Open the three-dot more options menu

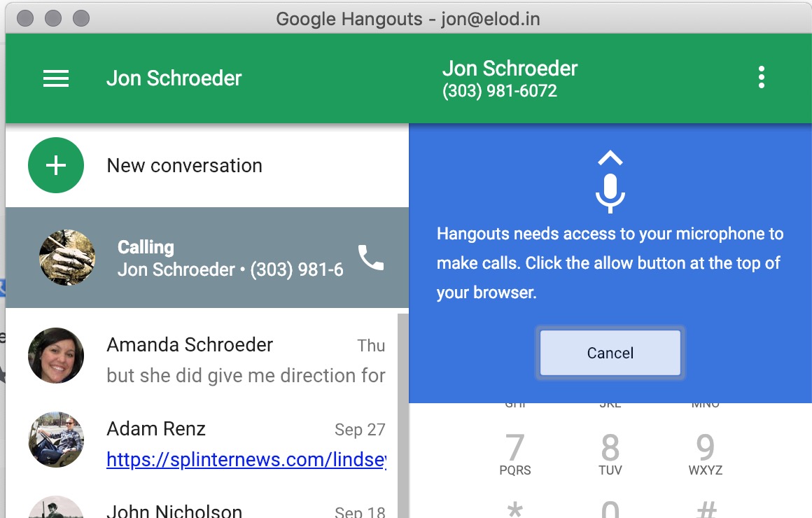[762, 77]
